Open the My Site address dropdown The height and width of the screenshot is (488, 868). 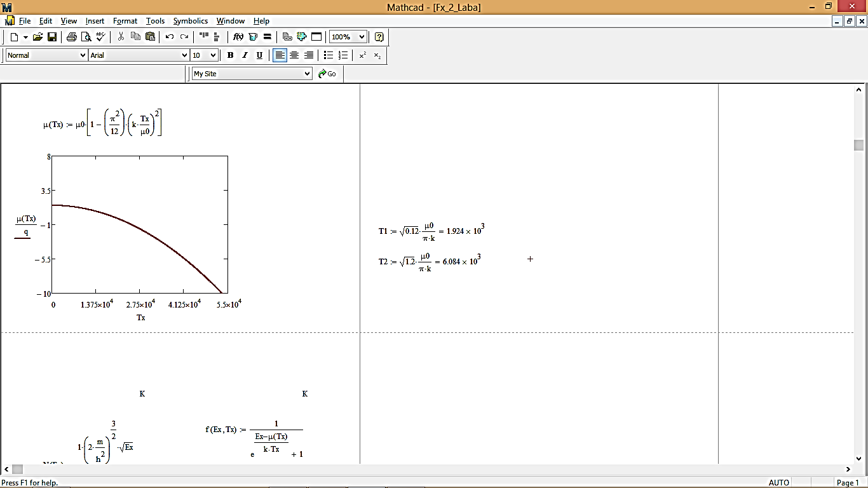pos(308,74)
